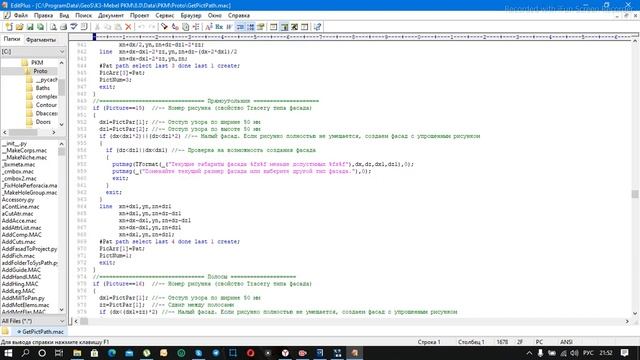This screenshot has height=360, width=640.
Task: Click the last toolbar icon on the right
Action: tap(317, 27)
